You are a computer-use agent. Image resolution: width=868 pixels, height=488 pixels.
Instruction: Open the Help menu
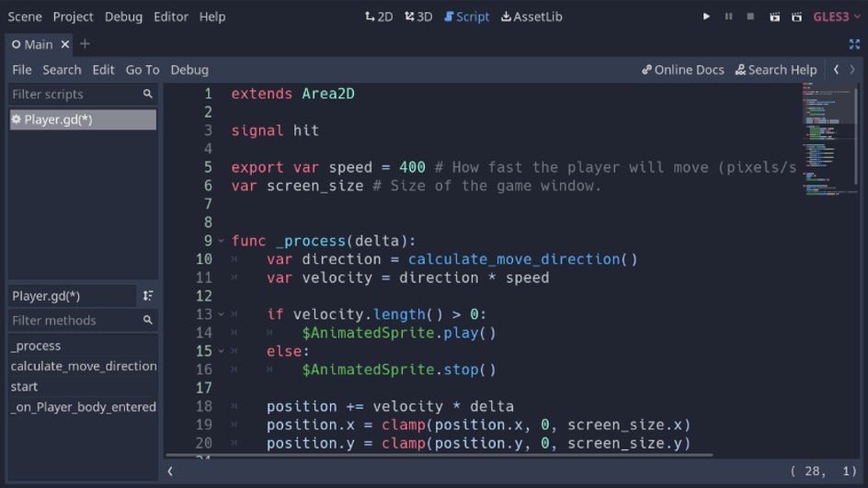point(212,17)
